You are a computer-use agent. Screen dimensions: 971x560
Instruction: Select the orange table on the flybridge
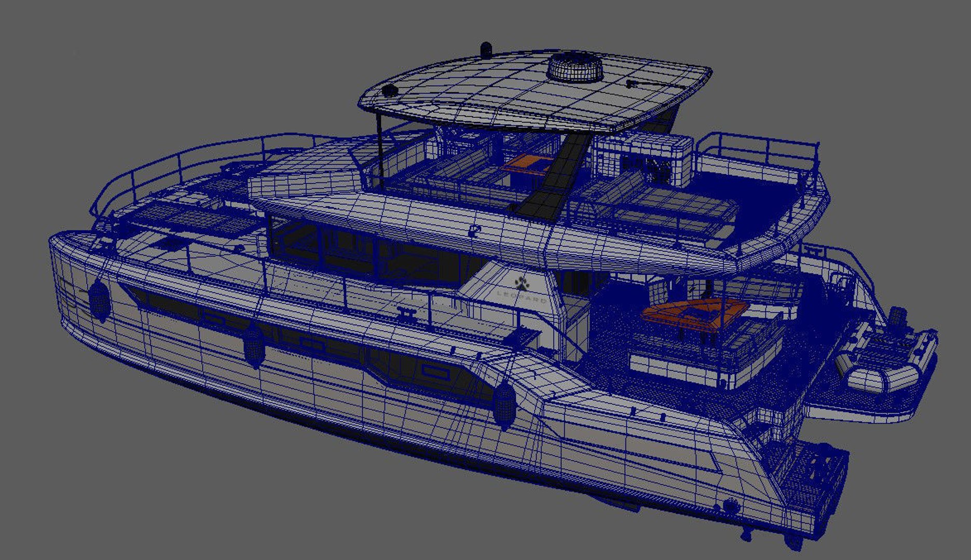(528, 164)
